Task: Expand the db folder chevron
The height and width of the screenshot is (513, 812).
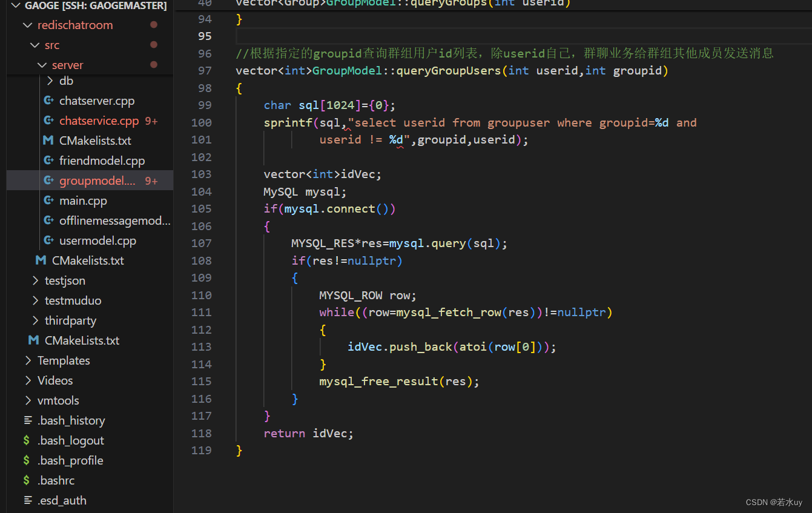Action: click(50, 81)
